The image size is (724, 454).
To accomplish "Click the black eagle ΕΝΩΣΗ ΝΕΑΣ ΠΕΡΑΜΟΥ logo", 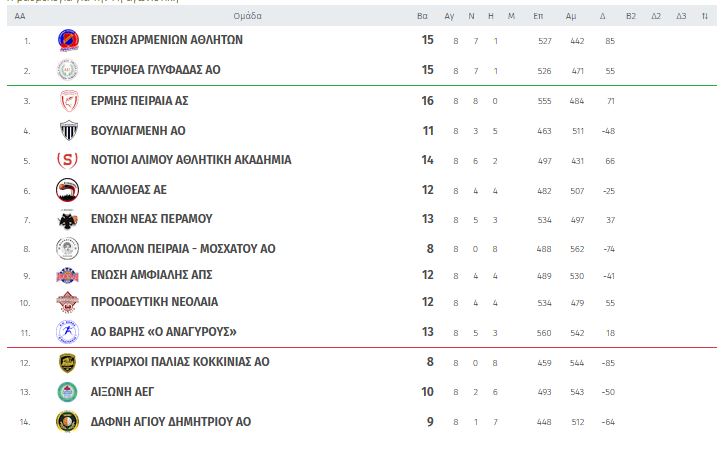I will (67, 219).
